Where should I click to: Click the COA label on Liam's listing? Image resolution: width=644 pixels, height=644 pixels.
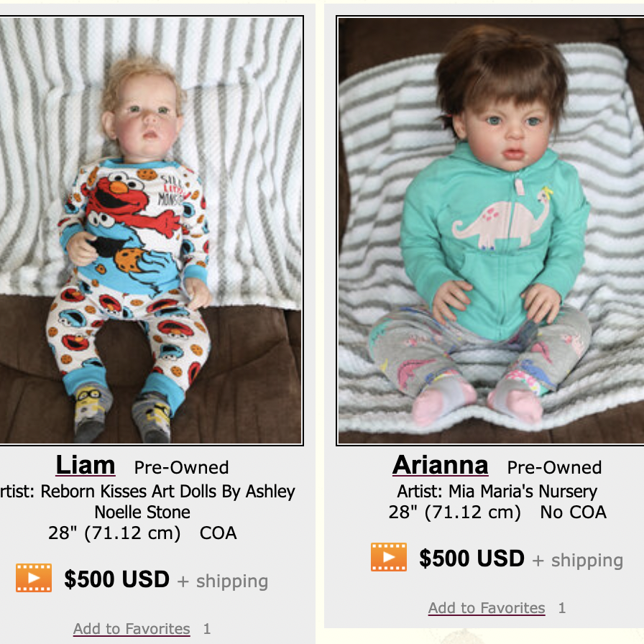pyautogui.click(x=218, y=533)
